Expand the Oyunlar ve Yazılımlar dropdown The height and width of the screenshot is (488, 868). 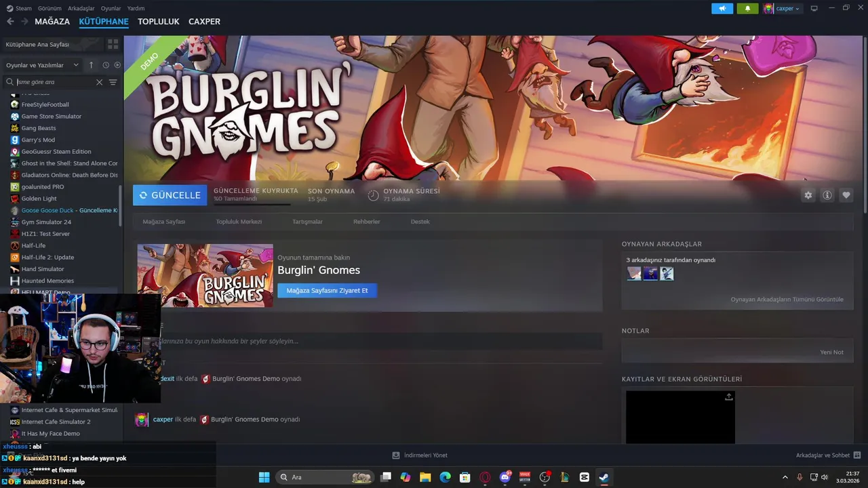click(x=42, y=65)
